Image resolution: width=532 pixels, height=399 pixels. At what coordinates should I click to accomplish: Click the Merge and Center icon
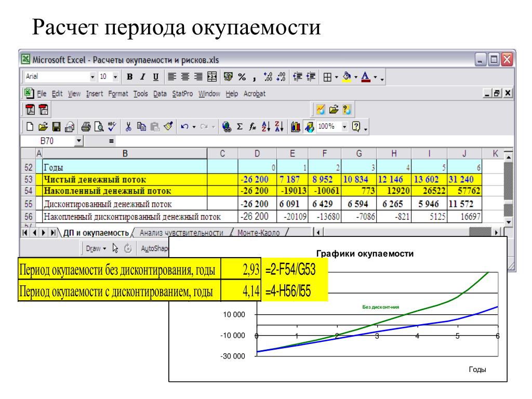coord(212,77)
